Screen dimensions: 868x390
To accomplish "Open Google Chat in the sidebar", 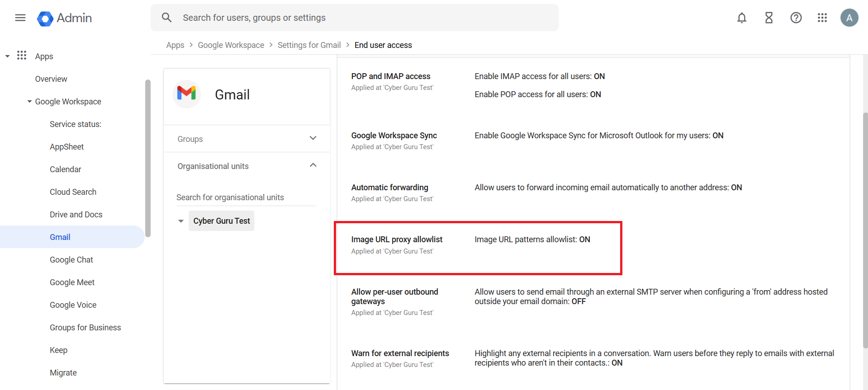I will coord(71,260).
